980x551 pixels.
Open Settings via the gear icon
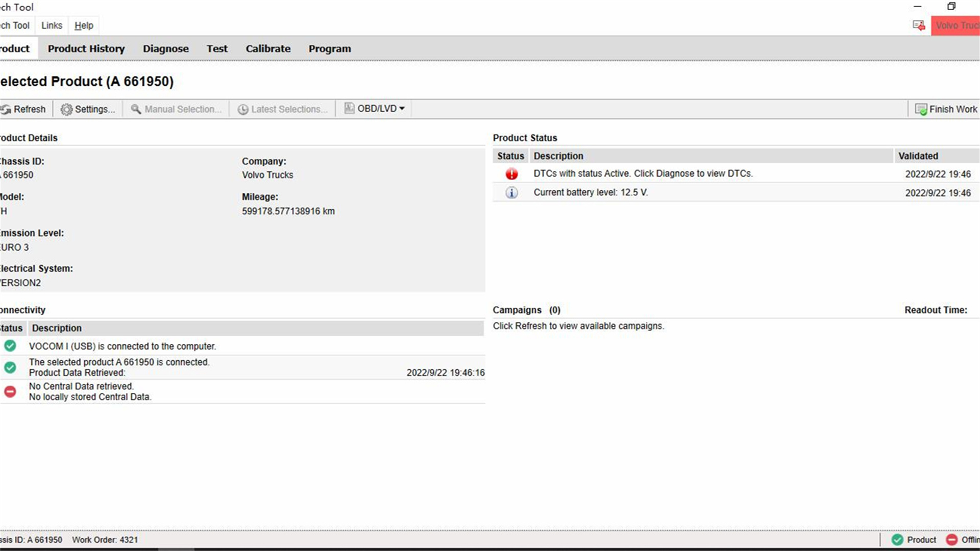[66, 109]
